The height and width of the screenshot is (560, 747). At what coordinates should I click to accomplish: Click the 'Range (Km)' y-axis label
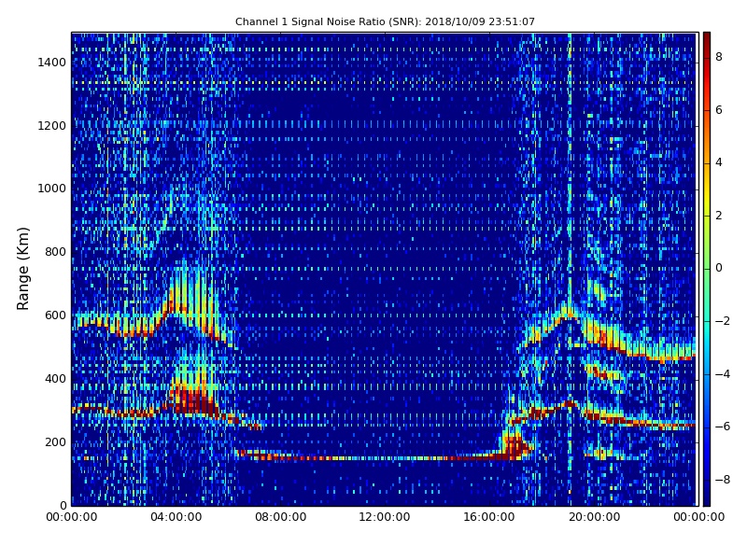tap(22, 269)
